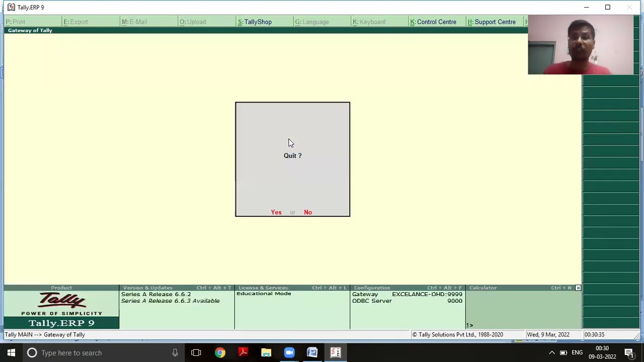Click the Tally.ERP 9 title bar app icon

pyautogui.click(x=11, y=7)
